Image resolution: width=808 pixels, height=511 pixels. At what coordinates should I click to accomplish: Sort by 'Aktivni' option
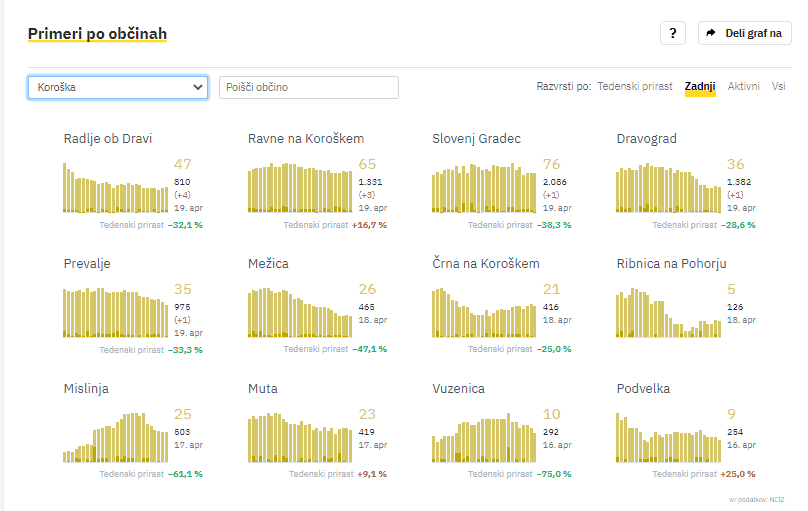(744, 87)
